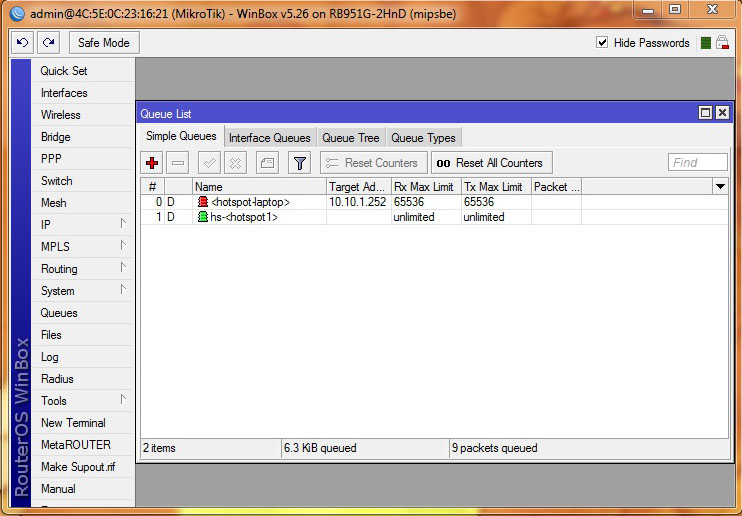
Task: Expand the System submenu
Action: tap(123, 290)
